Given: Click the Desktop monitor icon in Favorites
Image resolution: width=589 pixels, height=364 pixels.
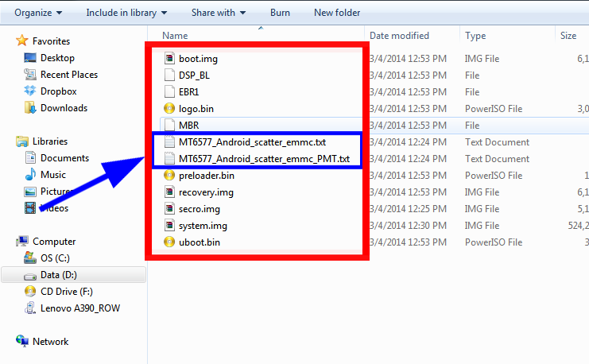Looking at the screenshot, I should coord(30,58).
